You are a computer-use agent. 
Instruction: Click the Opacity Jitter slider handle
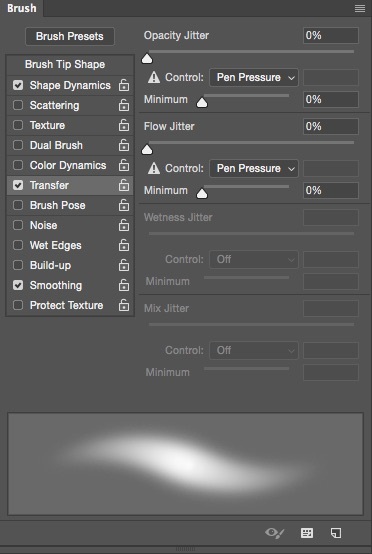point(147,59)
